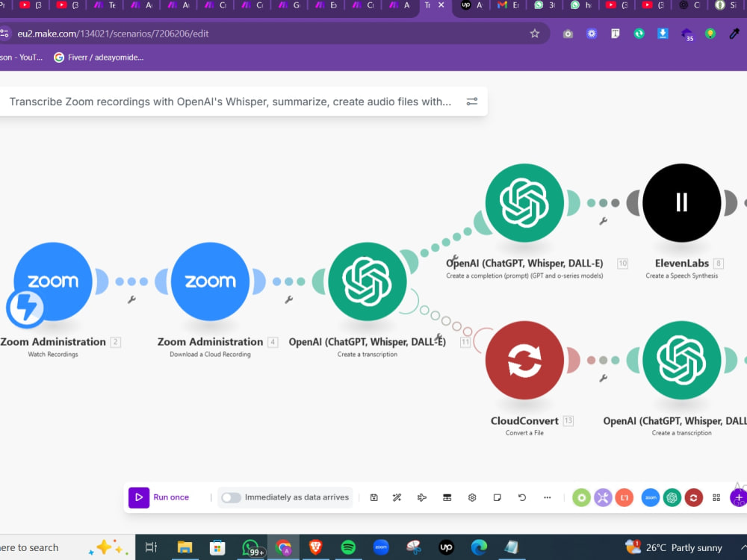Click the small Zoom favorite in toolbar

pos(651,497)
